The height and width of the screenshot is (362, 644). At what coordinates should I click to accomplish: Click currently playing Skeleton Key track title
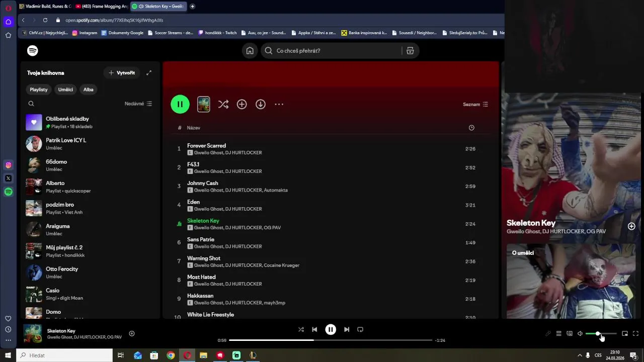tap(203, 221)
